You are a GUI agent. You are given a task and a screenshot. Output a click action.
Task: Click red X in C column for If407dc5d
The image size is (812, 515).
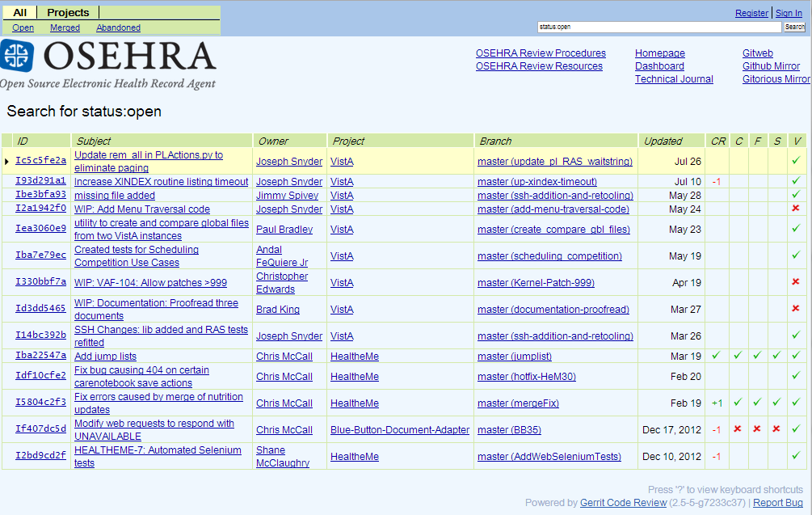pos(737,429)
